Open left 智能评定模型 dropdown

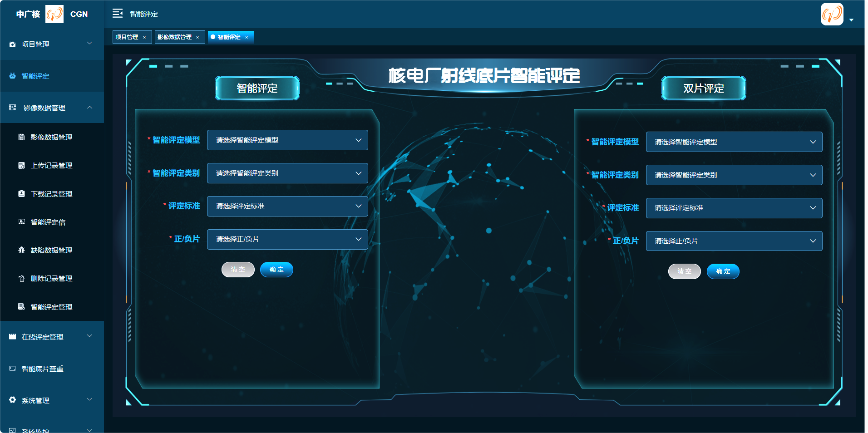coord(287,140)
